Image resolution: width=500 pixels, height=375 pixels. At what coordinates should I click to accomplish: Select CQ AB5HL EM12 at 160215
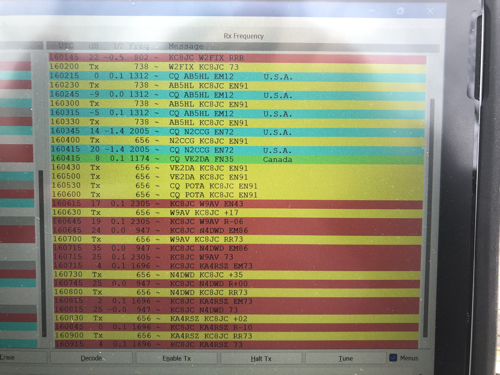click(x=237, y=76)
